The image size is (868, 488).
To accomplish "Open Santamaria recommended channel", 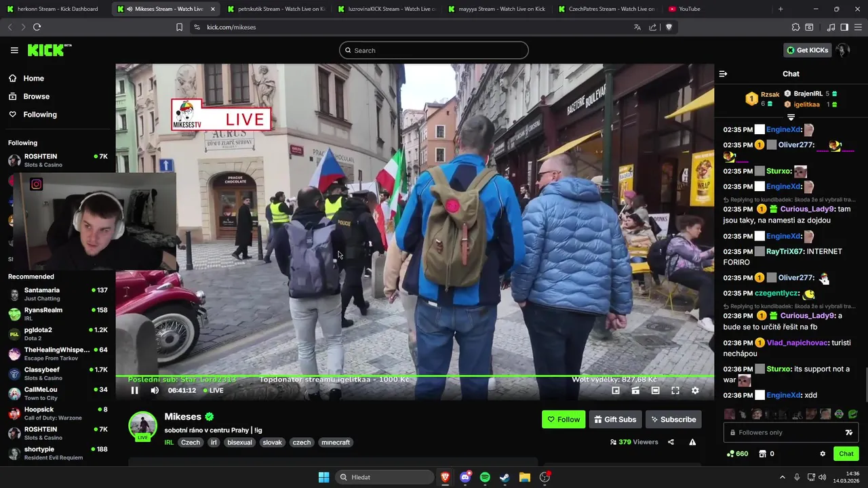I will tap(58, 294).
